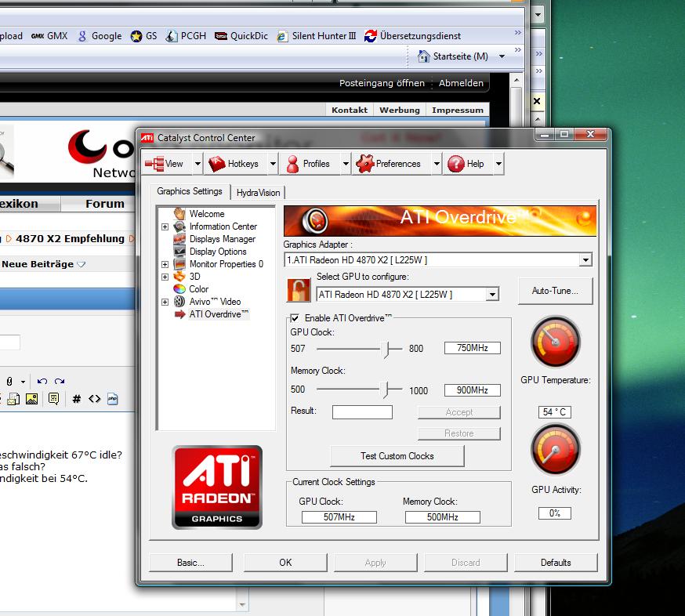Open the Kontakt tab on the website

[x=349, y=110]
